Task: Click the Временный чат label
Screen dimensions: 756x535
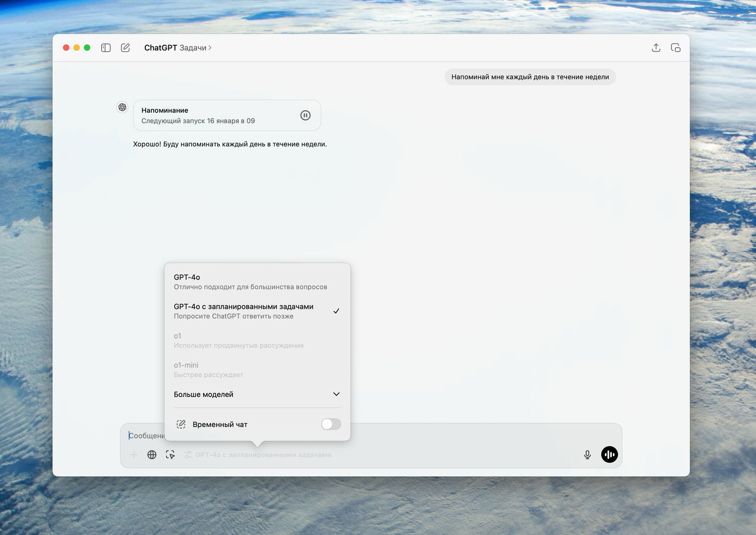Action: tap(220, 425)
